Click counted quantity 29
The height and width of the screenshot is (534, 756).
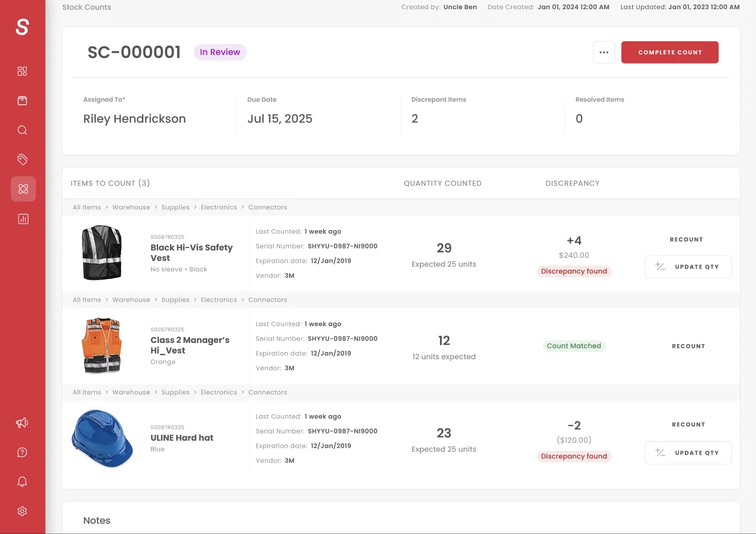444,248
